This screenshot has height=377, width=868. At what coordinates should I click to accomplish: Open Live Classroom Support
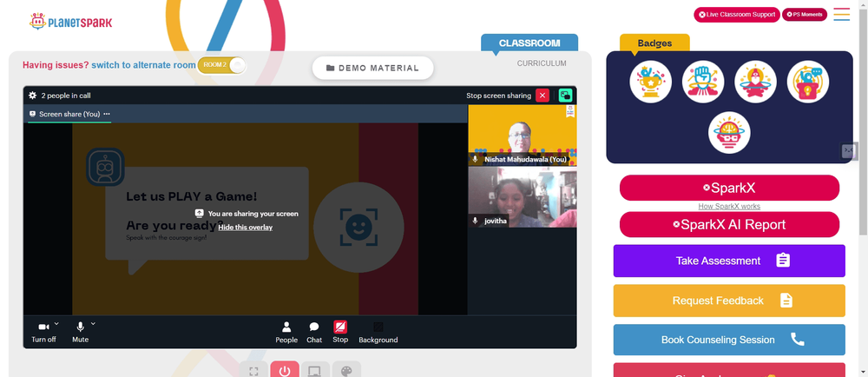pyautogui.click(x=736, y=15)
